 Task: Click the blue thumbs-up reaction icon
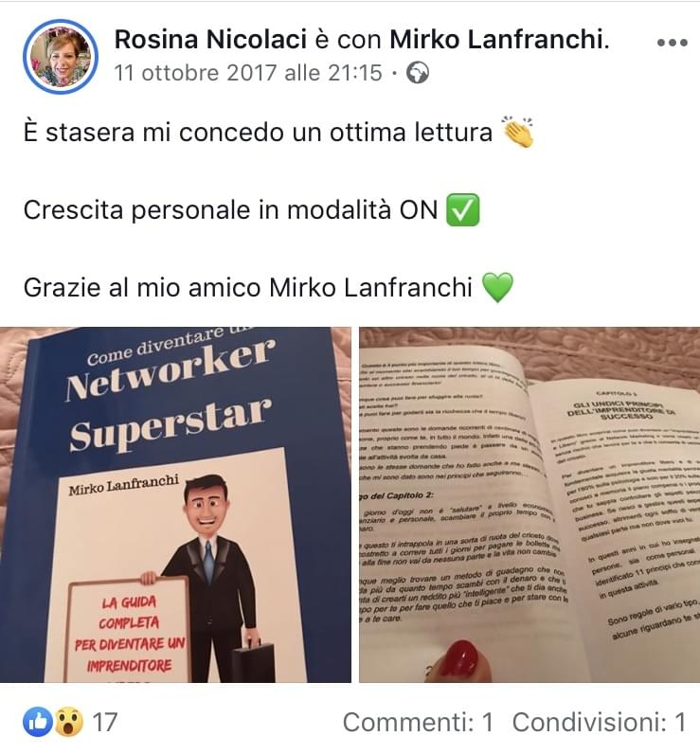[38, 721]
